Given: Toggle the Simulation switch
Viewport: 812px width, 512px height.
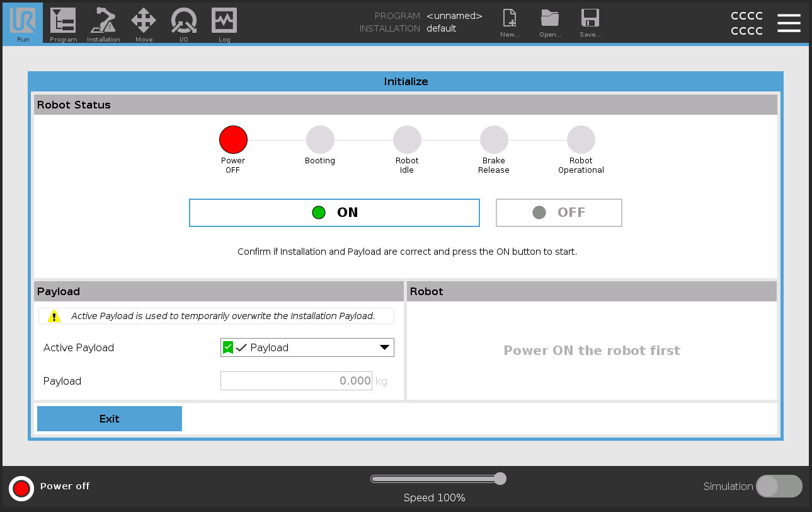Looking at the screenshot, I should [x=779, y=486].
